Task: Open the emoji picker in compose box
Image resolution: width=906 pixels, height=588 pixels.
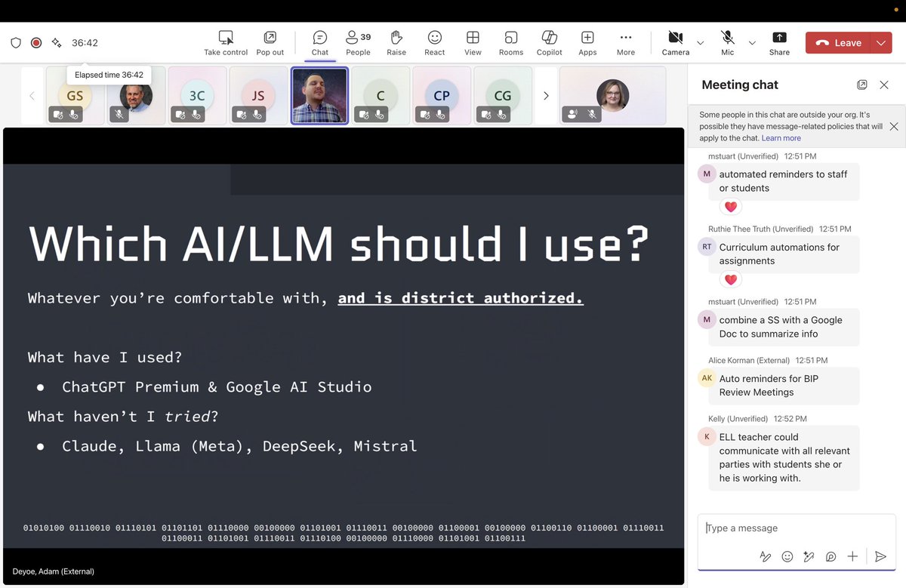Action: pyautogui.click(x=787, y=556)
